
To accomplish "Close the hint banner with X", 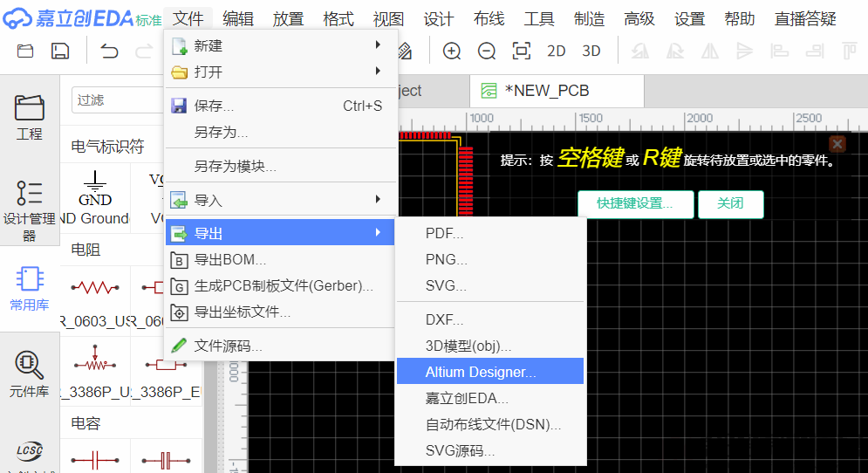I will click(837, 144).
